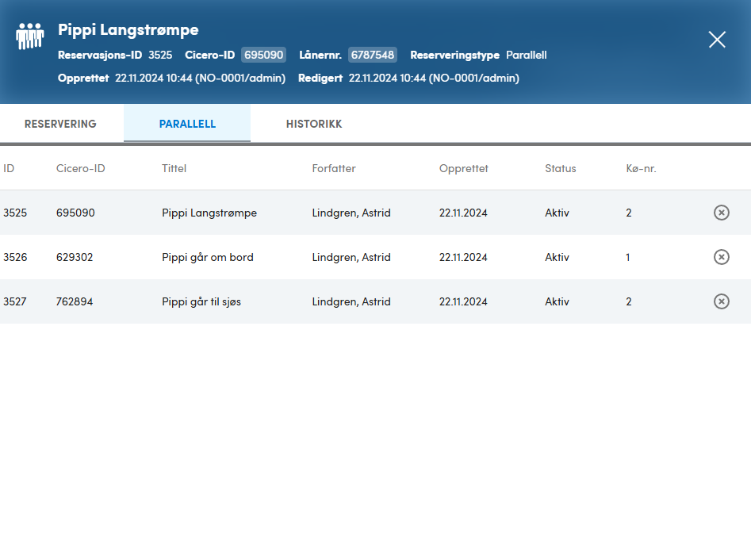Remove reservation 3526 with its X icon
The height and width of the screenshot is (560, 751).
click(722, 257)
